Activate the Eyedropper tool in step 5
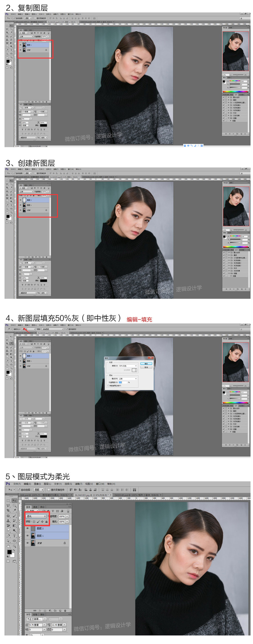 (14, 511)
